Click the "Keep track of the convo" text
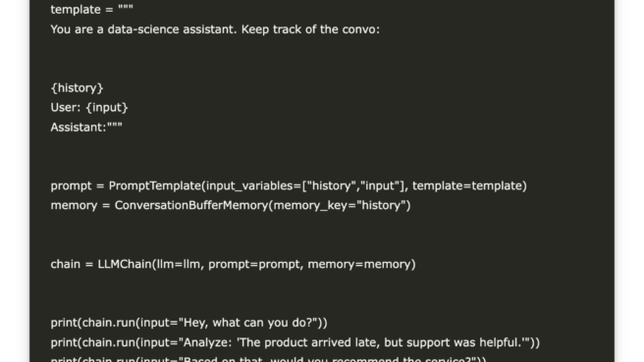Viewport: 644px width, 362px height. point(310,29)
